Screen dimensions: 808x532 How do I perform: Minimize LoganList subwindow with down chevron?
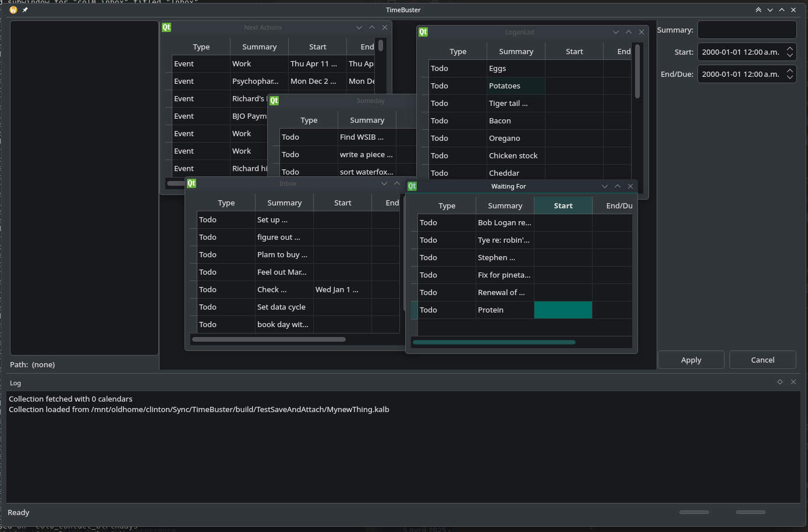pos(616,32)
